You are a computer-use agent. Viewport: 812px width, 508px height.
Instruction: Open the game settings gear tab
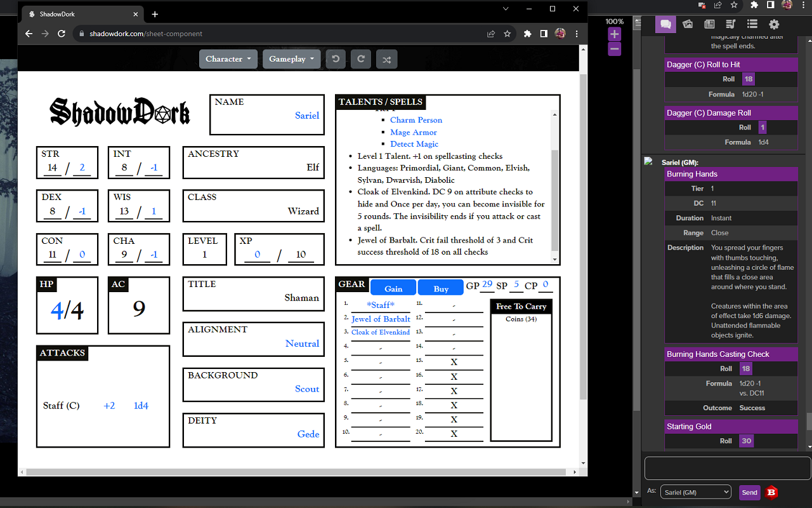pyautogui.click(x=774, y=24)
